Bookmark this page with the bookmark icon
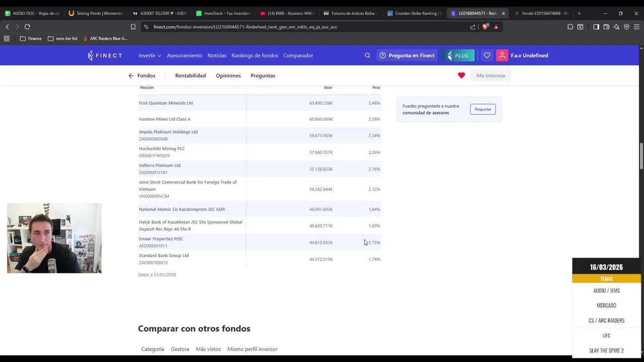644x362 pixels. (133, 27)
